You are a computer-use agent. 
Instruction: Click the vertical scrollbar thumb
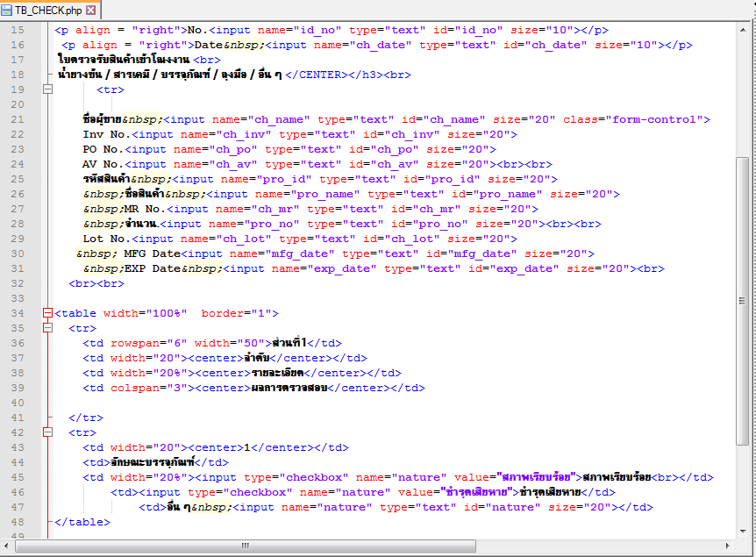click(x=743, y=301)
